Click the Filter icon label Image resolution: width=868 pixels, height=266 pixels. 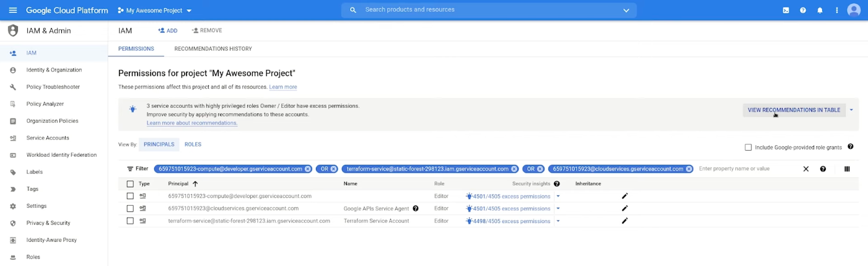138,169
